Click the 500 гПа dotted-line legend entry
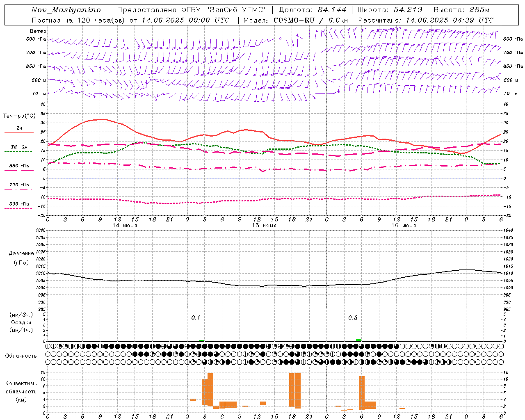Viewport: 525px width, 420px height. point(19,205)
